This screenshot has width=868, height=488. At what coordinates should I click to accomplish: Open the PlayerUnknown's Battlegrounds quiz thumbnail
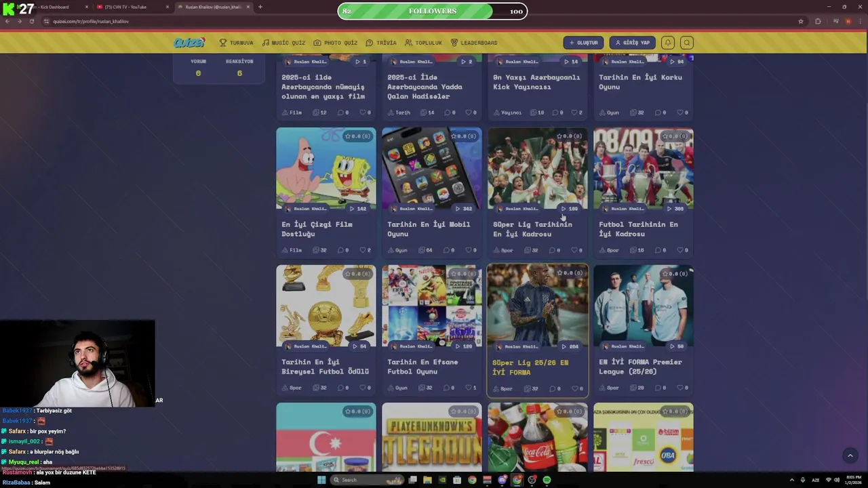click(432, 437)
